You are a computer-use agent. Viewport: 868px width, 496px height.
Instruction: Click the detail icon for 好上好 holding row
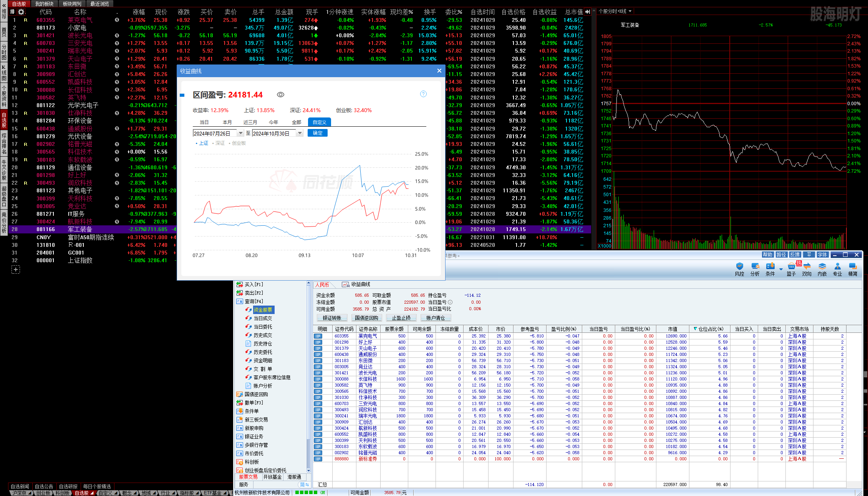(318, 342)
